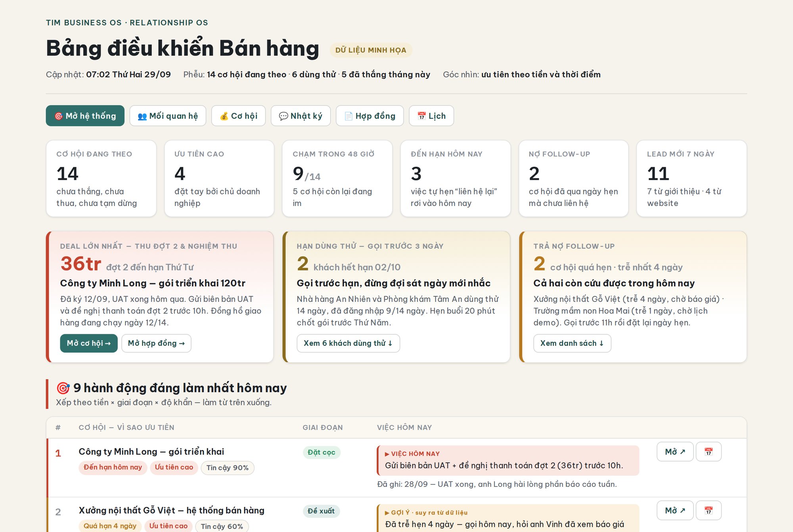
Task: Click the Đề xuất stage badge
Action: click(x=321, y=511)
